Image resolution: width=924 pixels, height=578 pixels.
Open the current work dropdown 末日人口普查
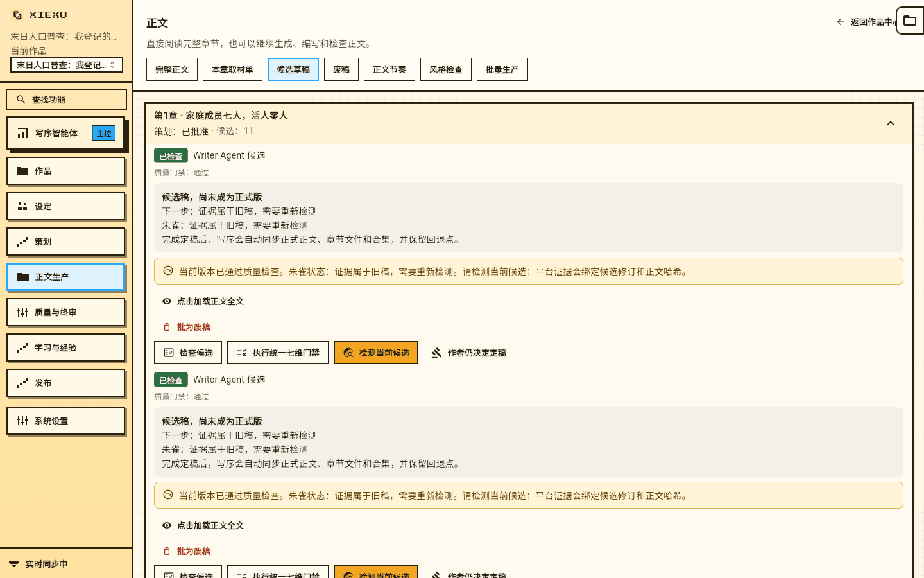click(67, 65)
